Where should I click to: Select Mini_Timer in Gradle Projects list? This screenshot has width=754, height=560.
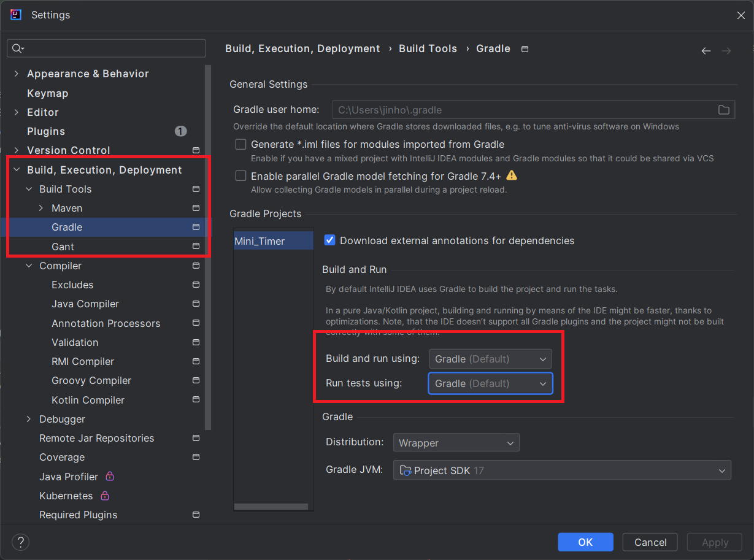273,241
